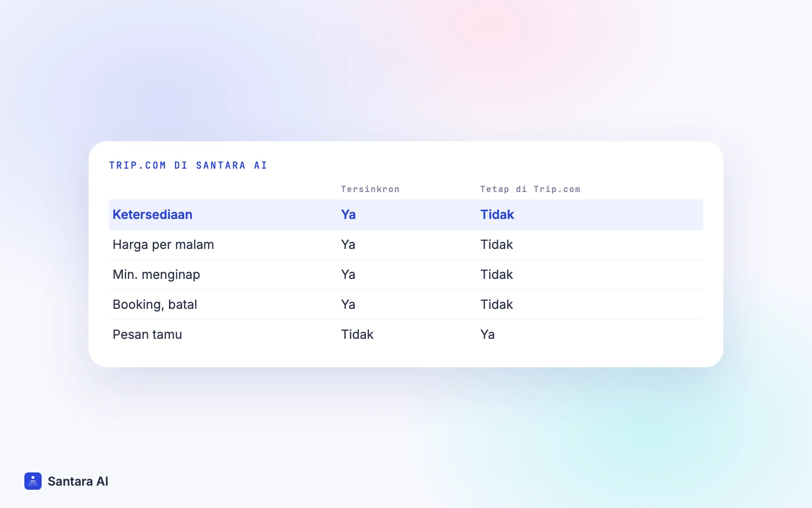Viewport: 812px width, 508px height.
Task: Click 'Tidak' in the Harga per malam row
Action: [x=497, y=244]
